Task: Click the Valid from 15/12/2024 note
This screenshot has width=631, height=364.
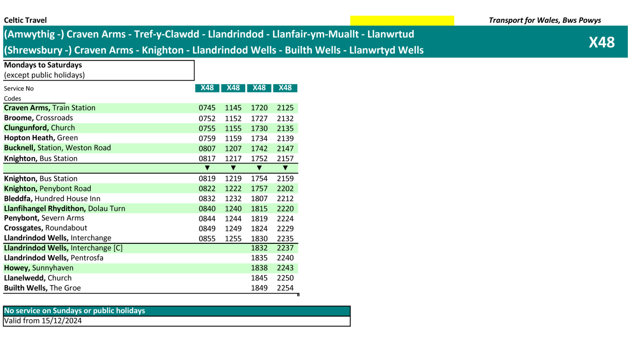Action: [43, 321]
